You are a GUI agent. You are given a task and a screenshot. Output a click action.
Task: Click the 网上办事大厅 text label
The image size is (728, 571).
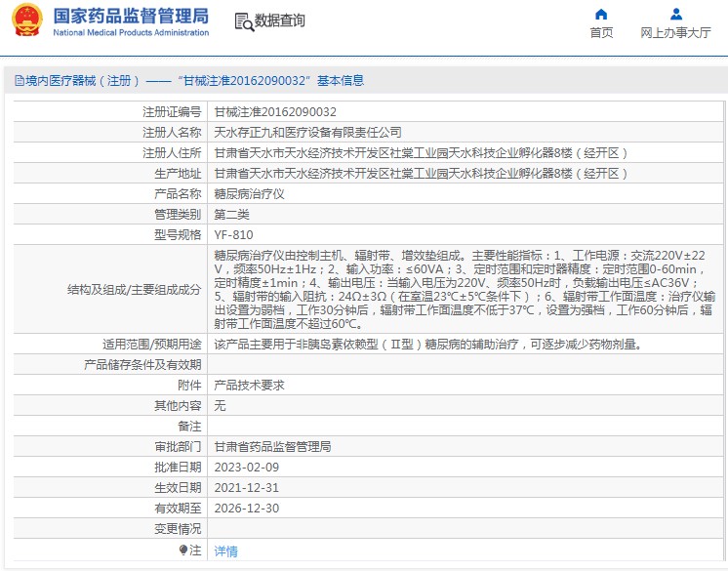coord(675,33)
